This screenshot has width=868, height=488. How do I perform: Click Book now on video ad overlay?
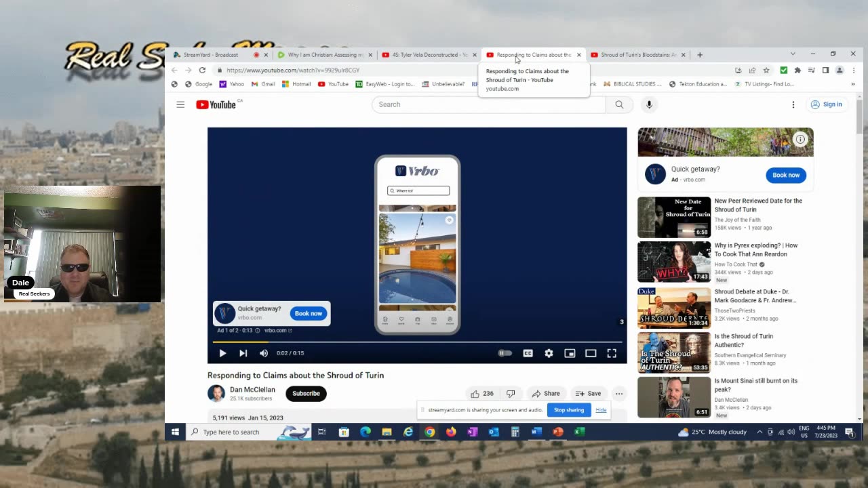tap(308, 313)
